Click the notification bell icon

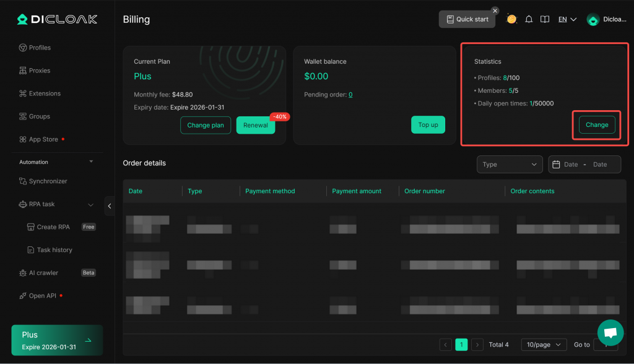point(529,19)
